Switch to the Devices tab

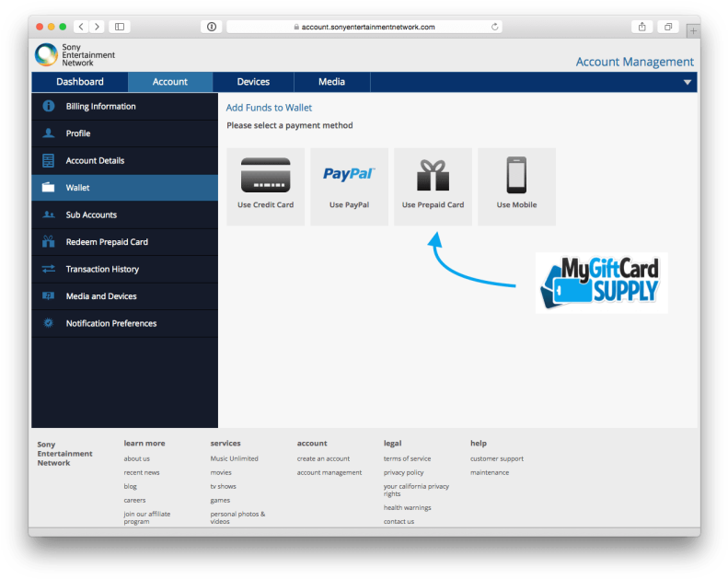coord(253,82)
